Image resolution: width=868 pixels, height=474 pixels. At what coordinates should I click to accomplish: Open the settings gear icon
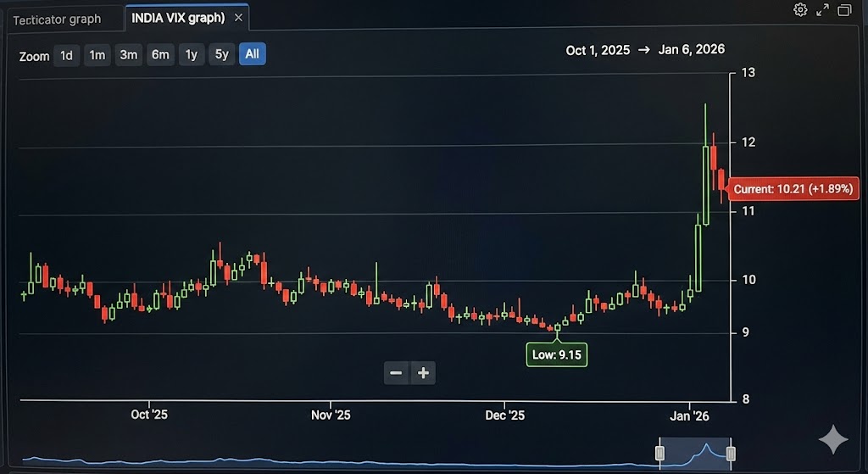tap(800, 10)
